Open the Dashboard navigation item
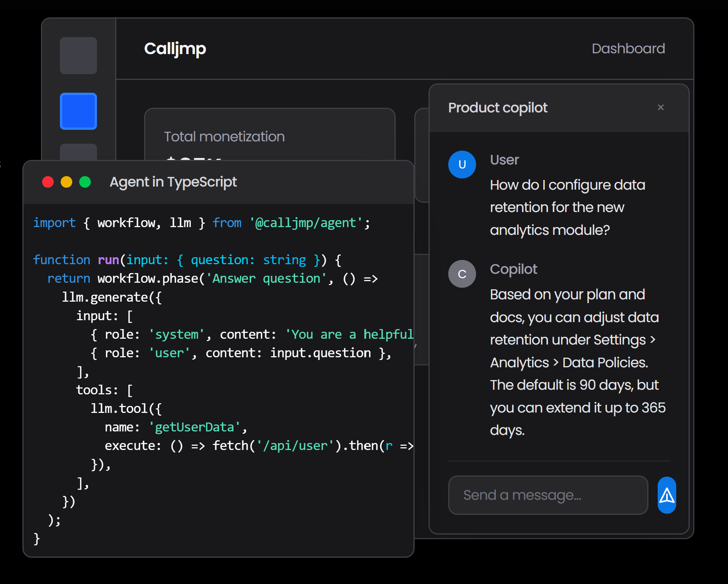The width and height of the screenshot is (728, 584). click(628, 48)
